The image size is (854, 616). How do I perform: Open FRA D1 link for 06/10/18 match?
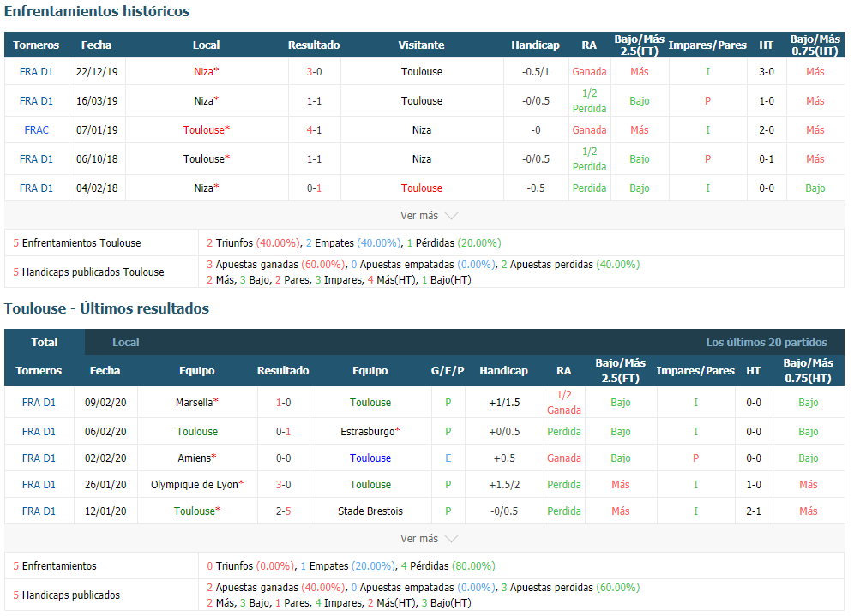pos(37,158)
